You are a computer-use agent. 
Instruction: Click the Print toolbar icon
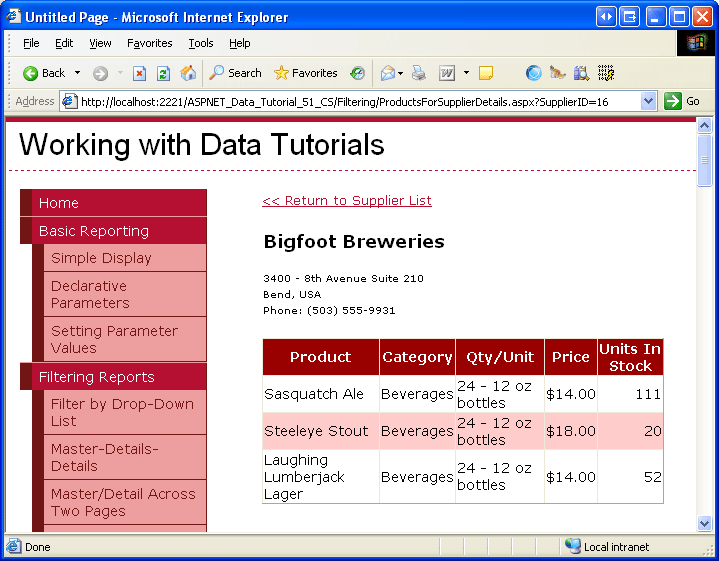coord(419,73)
